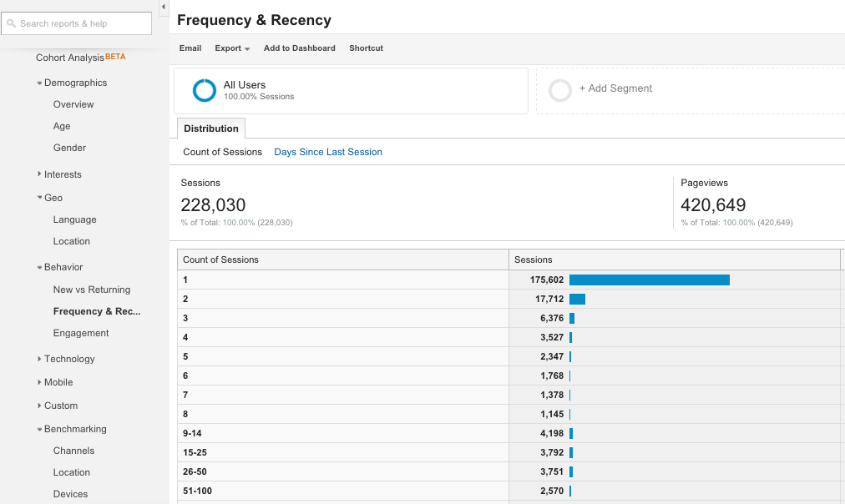
Task: Click the 17,712 sessions value
Action: tap(549, 299)
